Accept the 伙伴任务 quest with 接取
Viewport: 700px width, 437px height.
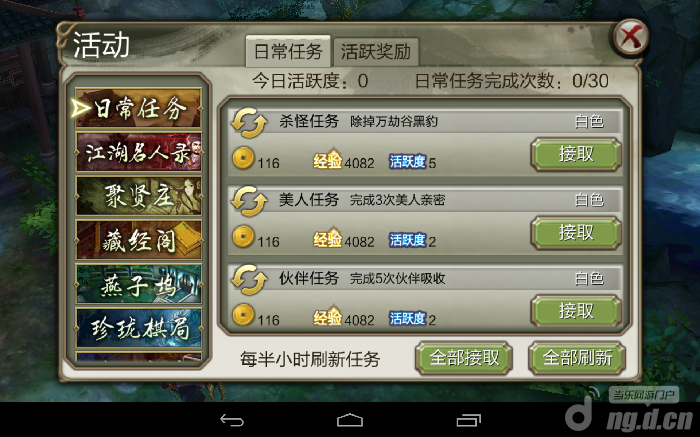[x=576, y=311]
